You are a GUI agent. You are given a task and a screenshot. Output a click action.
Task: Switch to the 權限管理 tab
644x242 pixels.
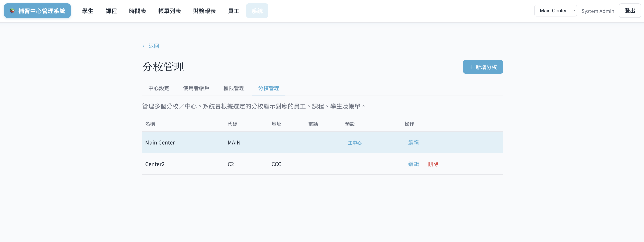(234, 88)
